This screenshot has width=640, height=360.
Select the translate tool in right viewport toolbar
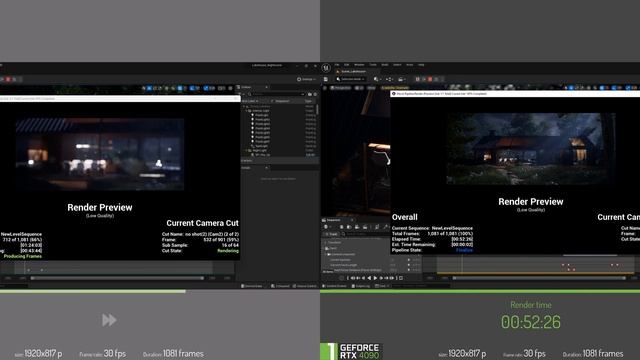[x=571, y=88]
